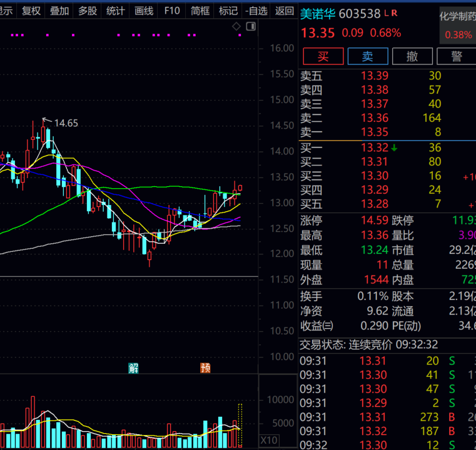This screenshot has width=476, height=450.
Task: Open the 预 forecast marker on chart
Action: [x=205, y=368]
